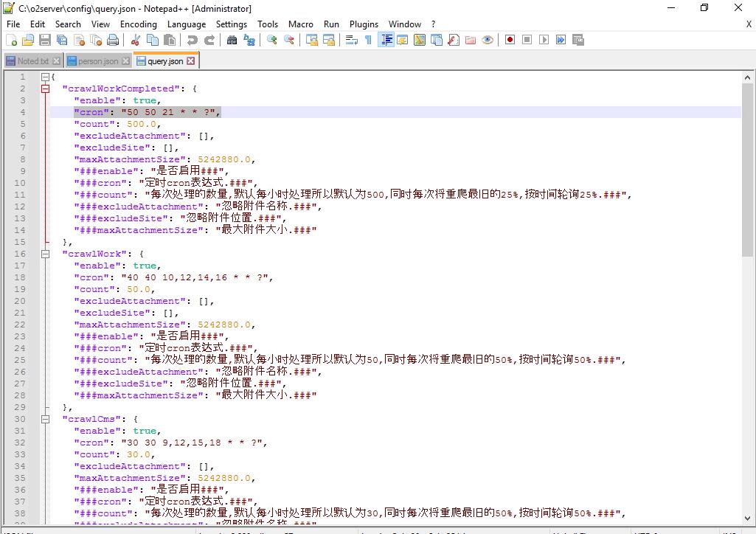Close the query.json tab
The image size is (756, 534).
191,61
